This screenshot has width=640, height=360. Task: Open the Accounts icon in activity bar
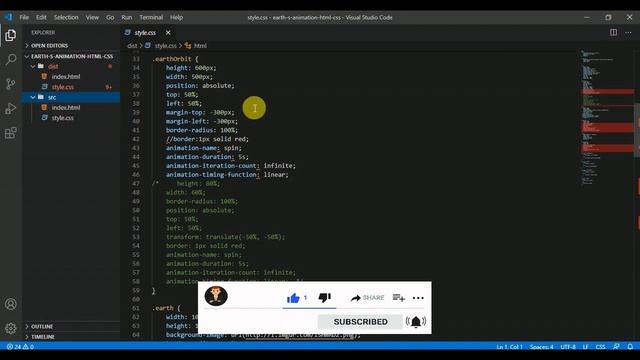pyautogui.click(x=11, y=304)
